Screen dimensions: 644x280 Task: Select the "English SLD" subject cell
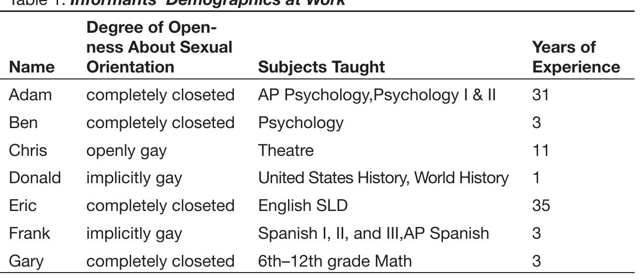tap(303, 206)
